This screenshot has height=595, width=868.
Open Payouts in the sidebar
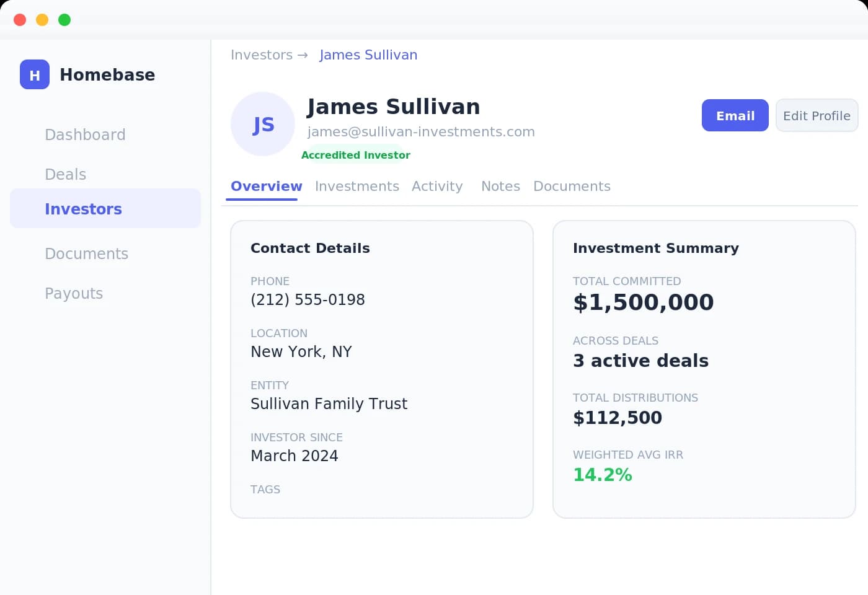(74, 293)
